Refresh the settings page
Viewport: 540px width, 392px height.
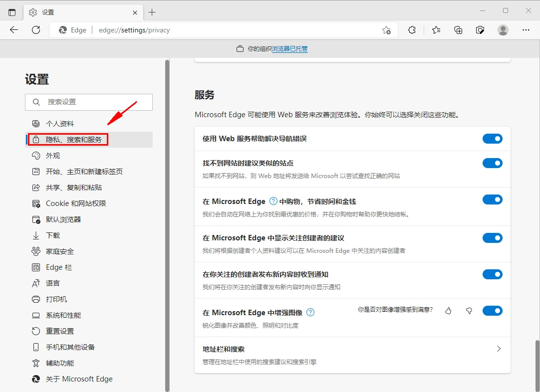(36, 30)
